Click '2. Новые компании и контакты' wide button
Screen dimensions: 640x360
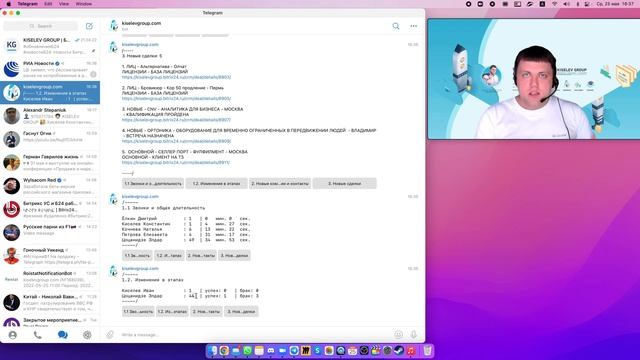click(x=280, y=184)
